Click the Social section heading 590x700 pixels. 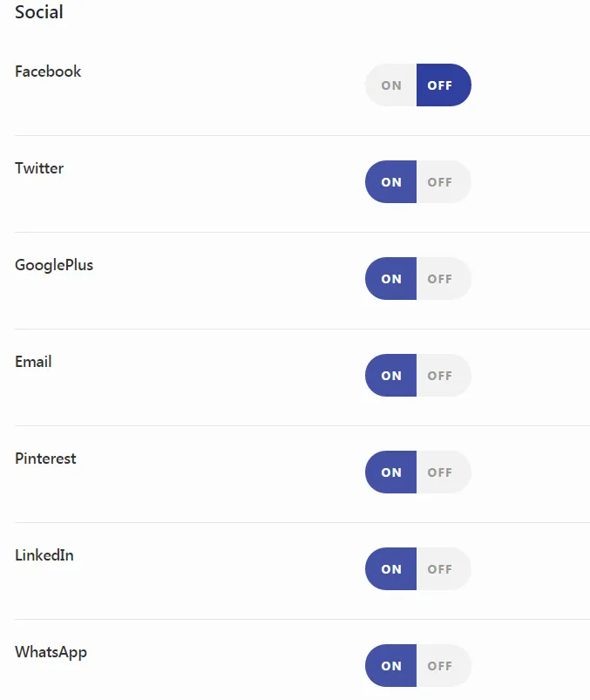pos(39,13)
